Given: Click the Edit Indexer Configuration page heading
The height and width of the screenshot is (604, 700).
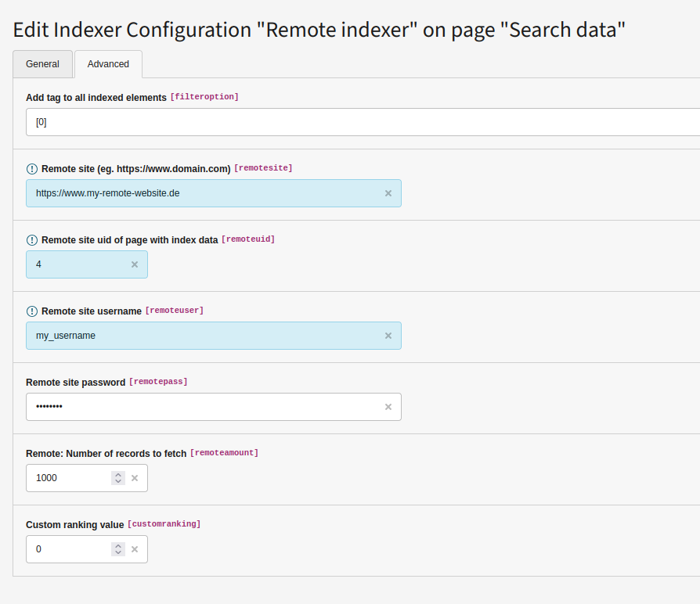Looking at the screenshot, I should tap(319, 30).
